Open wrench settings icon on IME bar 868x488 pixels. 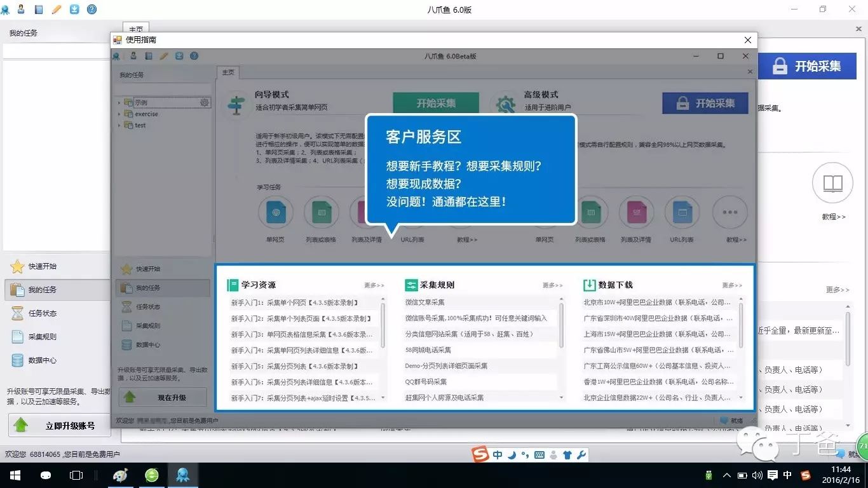[x=581, y=455]
